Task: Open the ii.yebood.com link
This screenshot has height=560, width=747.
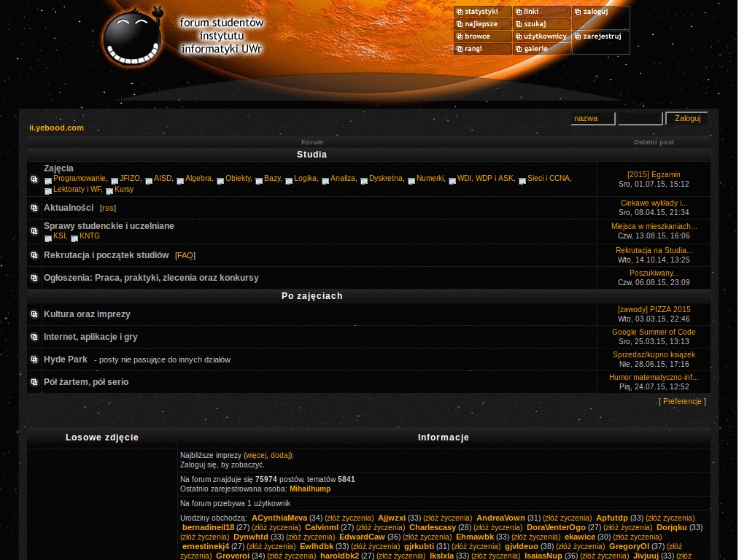Action: (56, 128)
